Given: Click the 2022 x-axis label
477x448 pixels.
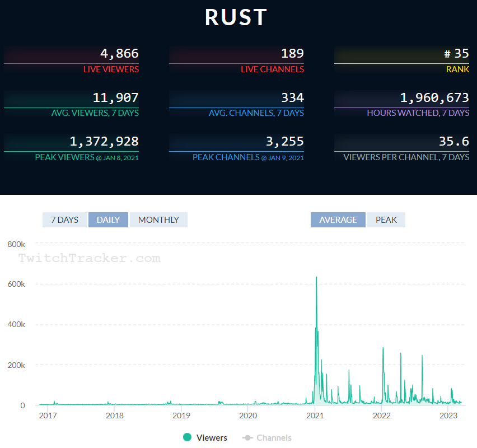Looking at the screenshot, I should (381, 416).
